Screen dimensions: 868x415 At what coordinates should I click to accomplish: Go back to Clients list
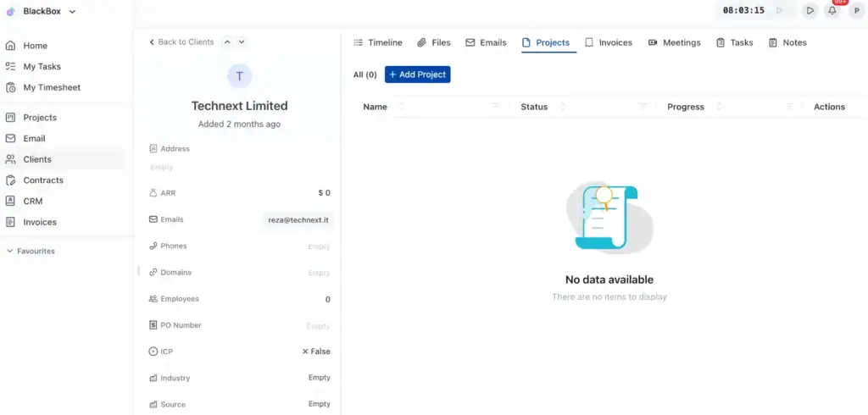point(181,42)
